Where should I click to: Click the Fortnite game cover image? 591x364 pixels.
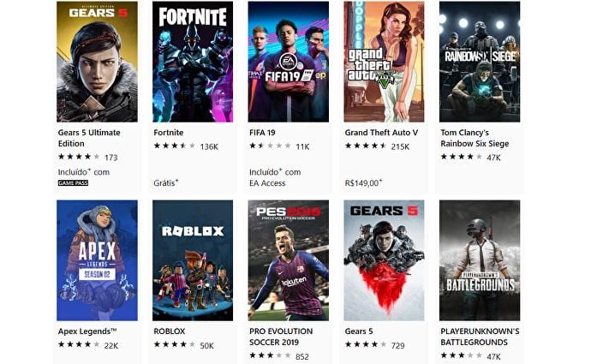[x=193, y=62]
